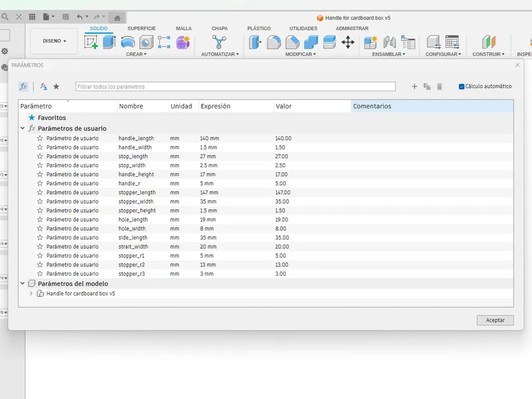Expand Handle for cardboard box v5 node
The height and width of the screenshot is (399, 532).
[31, 294]
